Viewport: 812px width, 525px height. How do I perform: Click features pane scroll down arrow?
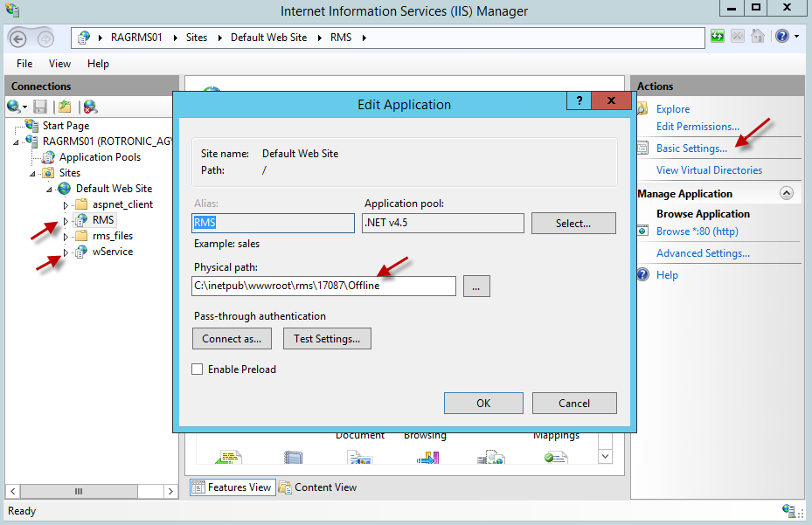605,456
